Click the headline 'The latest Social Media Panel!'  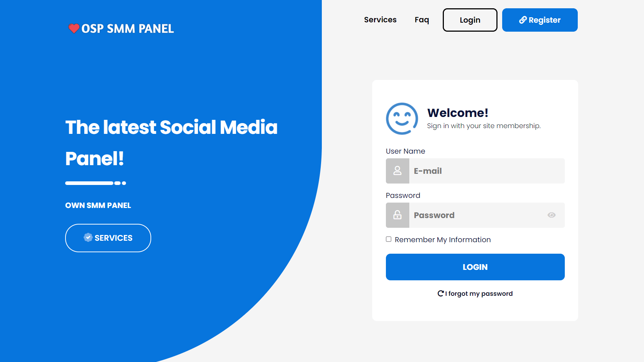pyautogui.click(x=171, y=142)
